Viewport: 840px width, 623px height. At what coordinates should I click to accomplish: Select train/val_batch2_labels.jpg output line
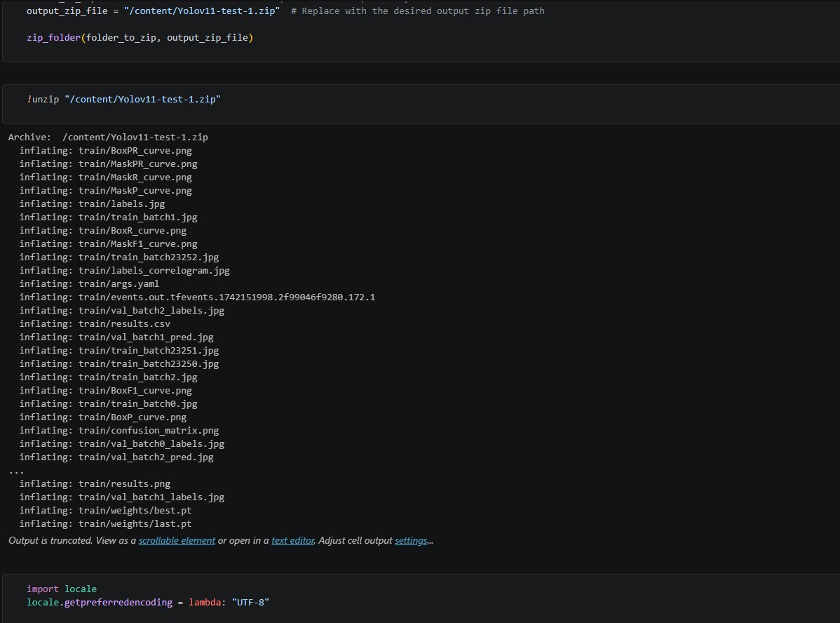(x=121, y=310)
